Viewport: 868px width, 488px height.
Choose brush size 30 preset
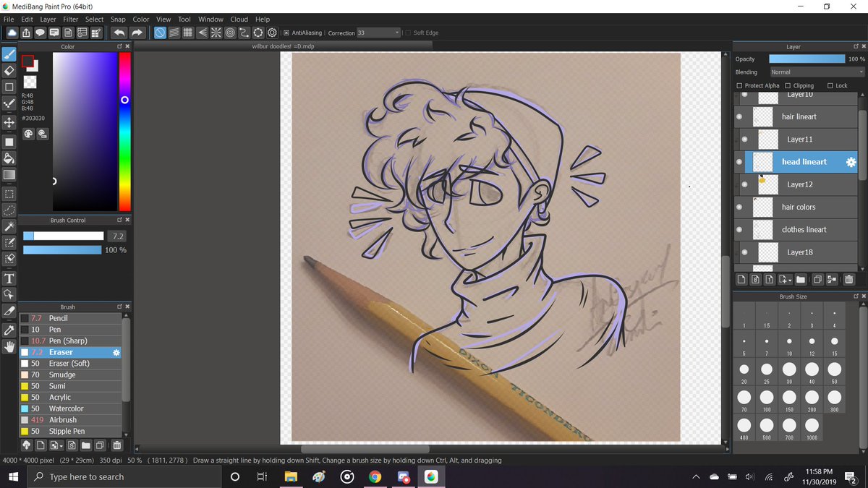coord(789,372)
